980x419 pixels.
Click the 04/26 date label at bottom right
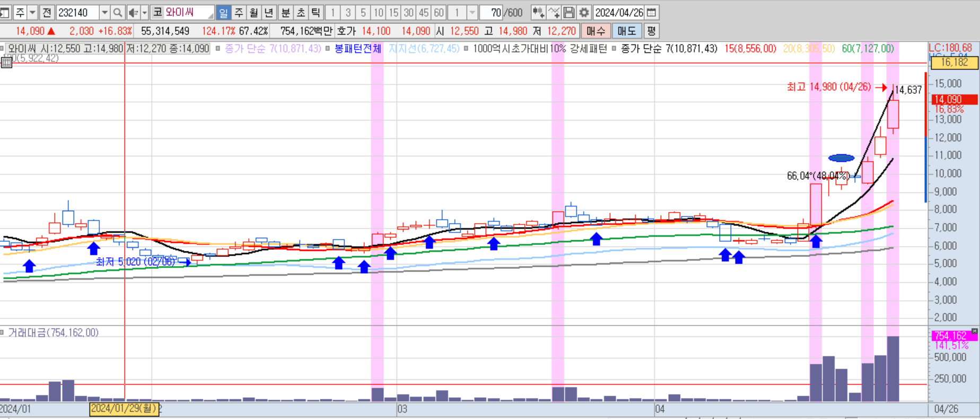[x=946, y=409]
